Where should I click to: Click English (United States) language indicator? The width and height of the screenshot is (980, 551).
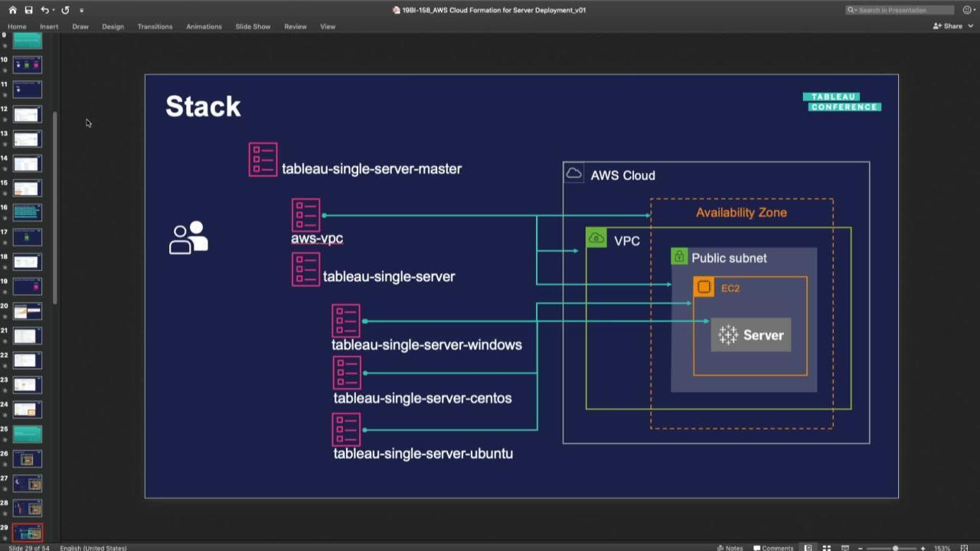[x=93, y=548]
